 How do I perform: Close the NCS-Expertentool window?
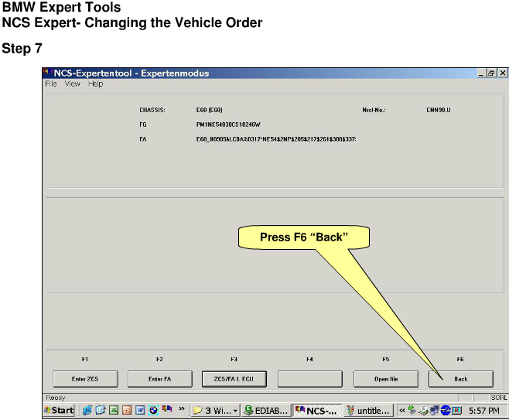(x=503, y=73)
